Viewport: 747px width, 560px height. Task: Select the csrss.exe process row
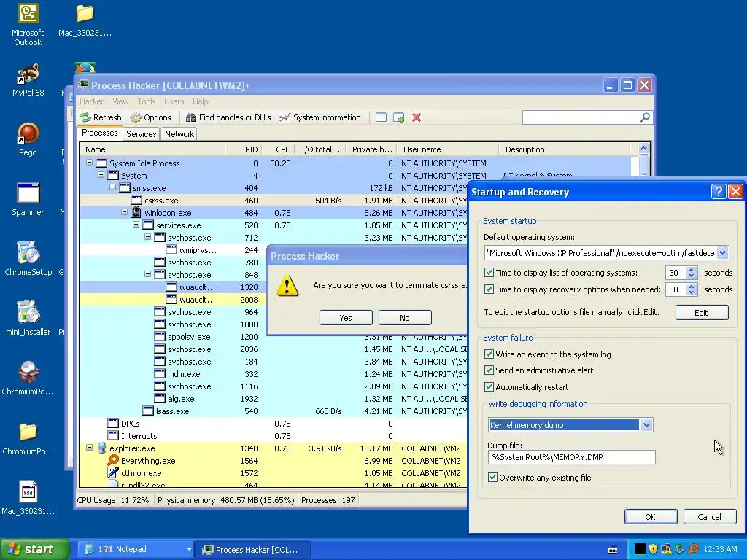click(x=273, y=201)
